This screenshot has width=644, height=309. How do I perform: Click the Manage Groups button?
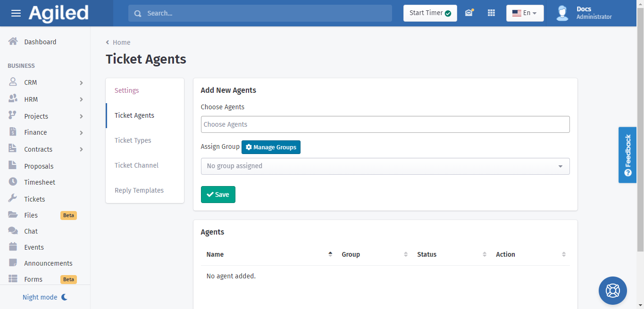271,147
